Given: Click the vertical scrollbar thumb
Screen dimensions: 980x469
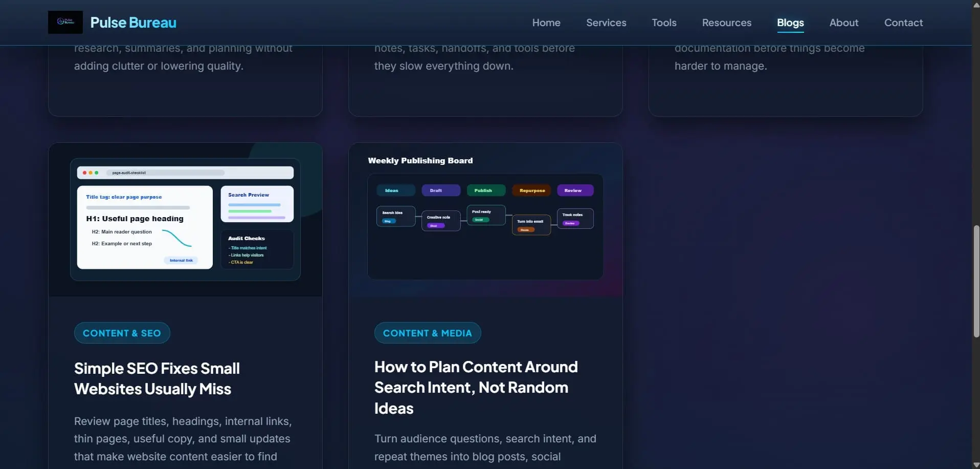Looking at the screenshot, I should pyautogui.click(x=976, y=281).
